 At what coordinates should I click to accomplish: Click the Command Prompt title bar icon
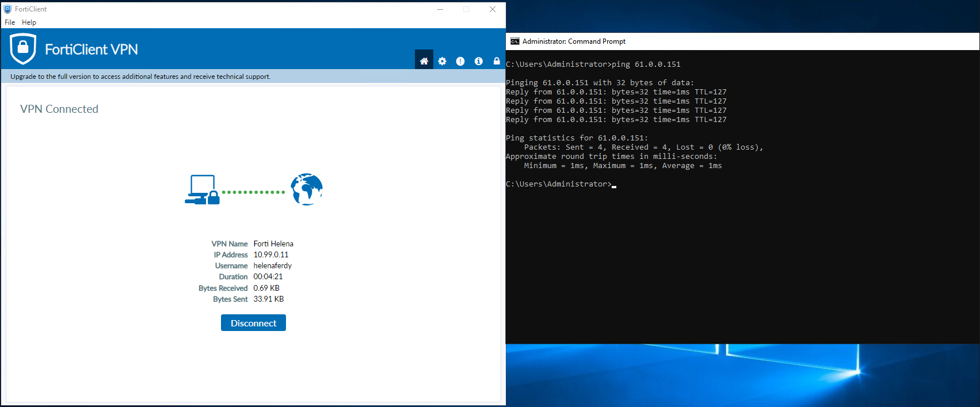[515, 41]
